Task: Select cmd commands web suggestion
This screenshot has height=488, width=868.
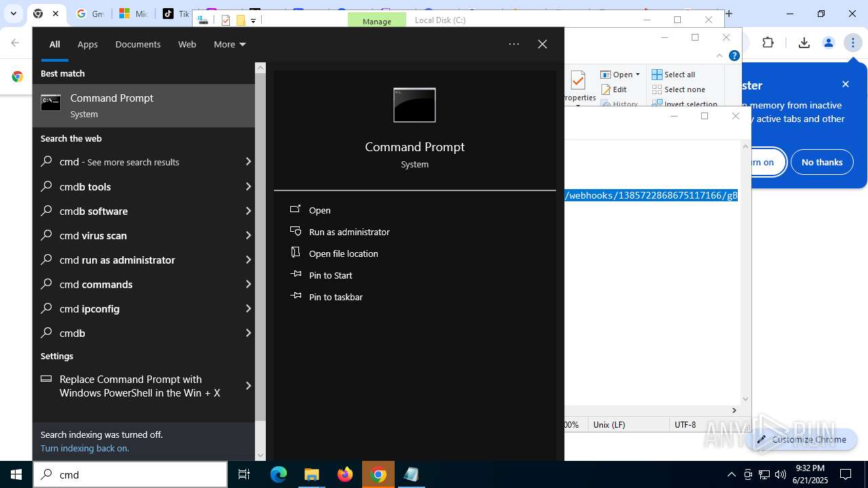Action: coord(144,284)
